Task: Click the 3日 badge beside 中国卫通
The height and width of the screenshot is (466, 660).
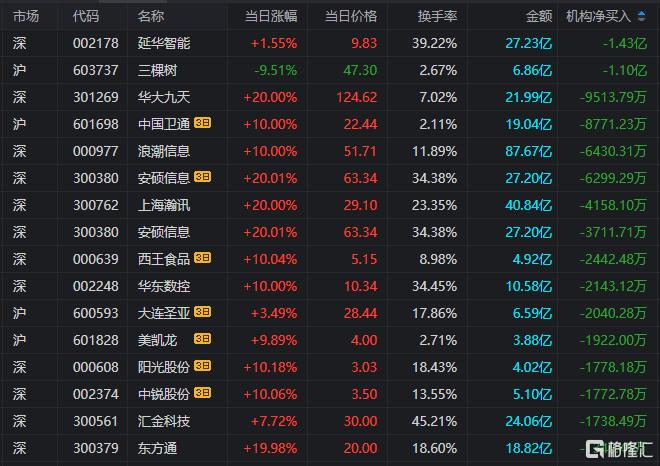Action: [202, 123]
